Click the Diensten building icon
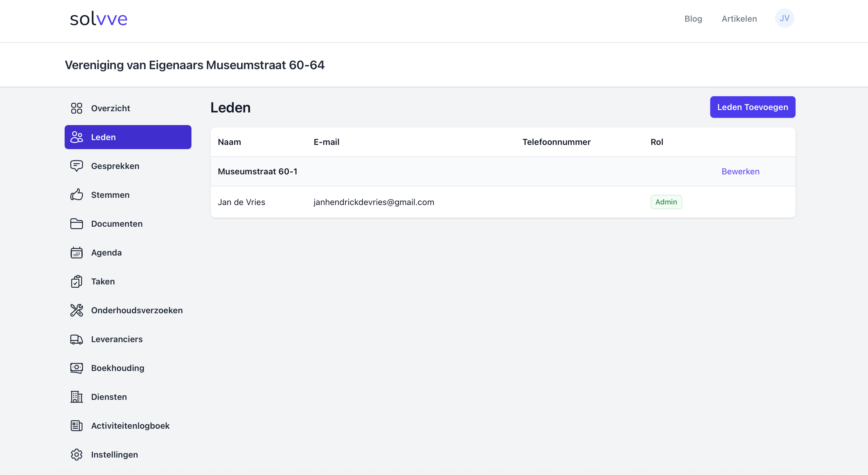868x475 pixels. (76, 397)
